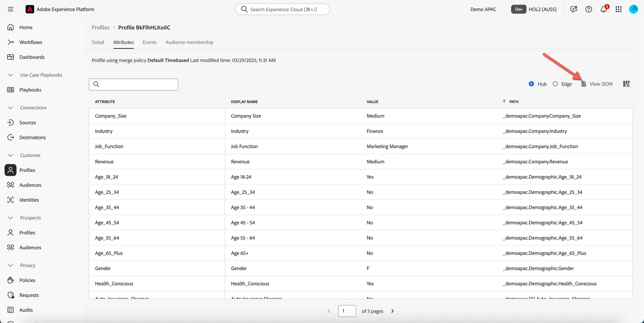Select the Hub radio button

pos(531,84)
